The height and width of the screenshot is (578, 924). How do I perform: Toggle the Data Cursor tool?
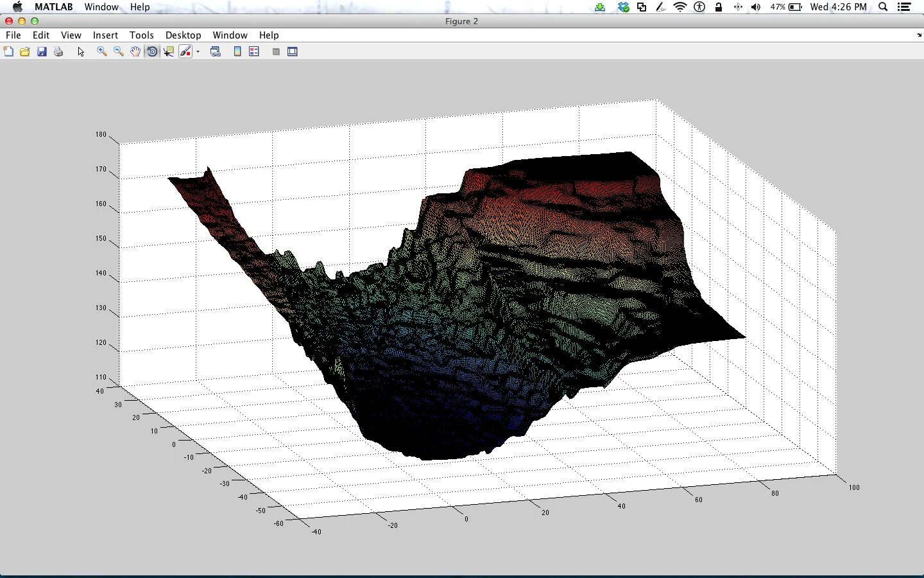click(169, 52)
